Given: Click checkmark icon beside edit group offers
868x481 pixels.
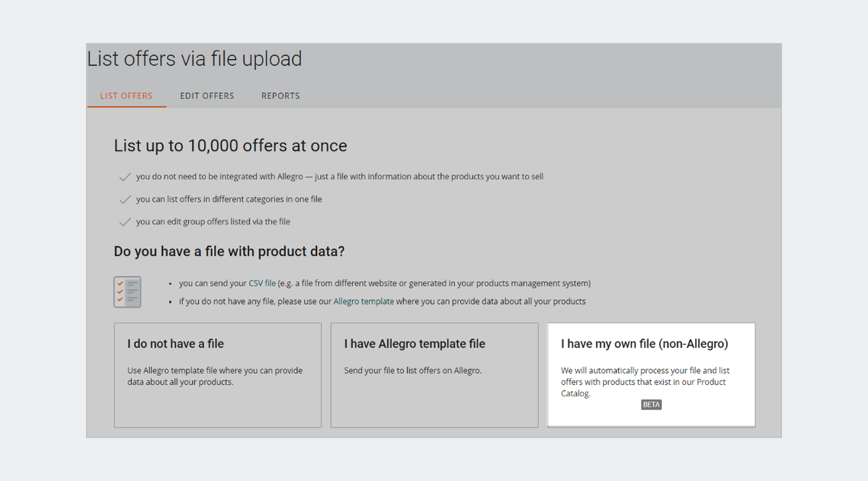Looking at the screenshot, I should tap(125, 221).
